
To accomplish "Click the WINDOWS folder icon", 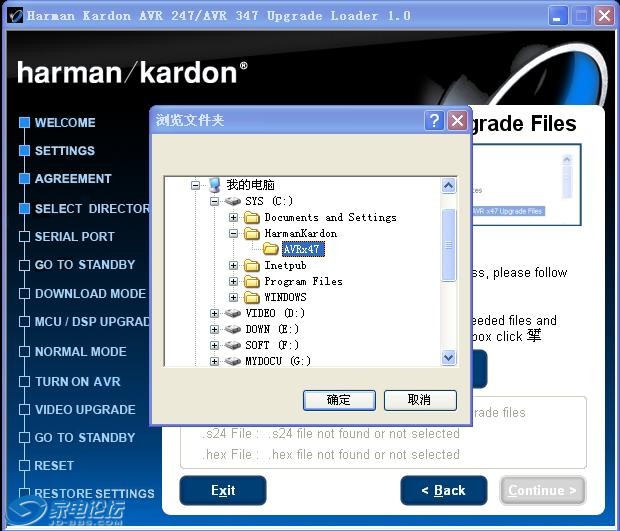I will [252, 297].
